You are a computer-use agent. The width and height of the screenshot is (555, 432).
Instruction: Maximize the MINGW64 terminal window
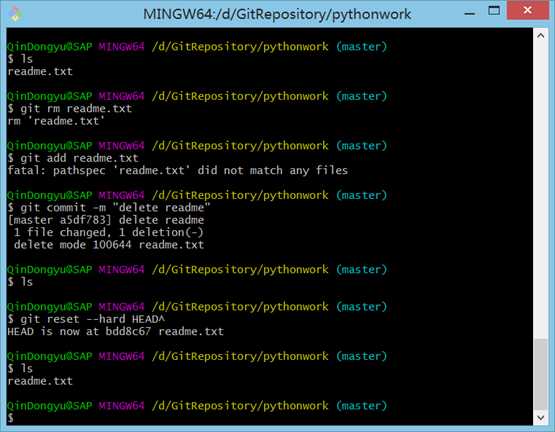494,11
